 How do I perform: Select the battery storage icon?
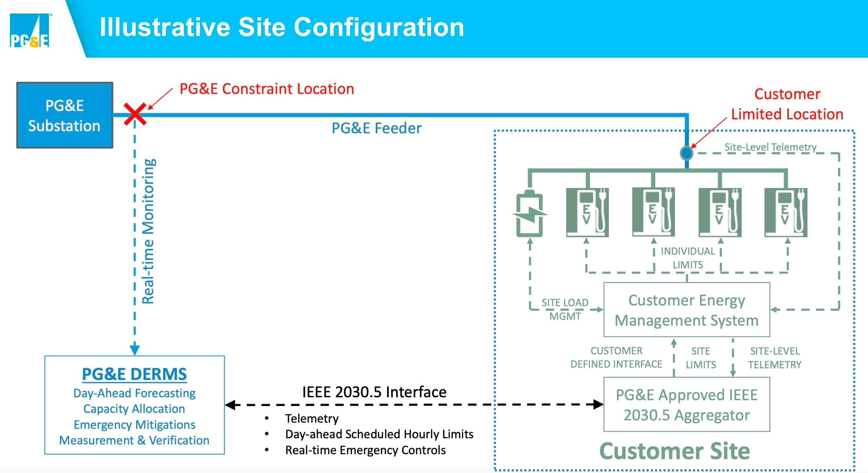pos(530,213)
